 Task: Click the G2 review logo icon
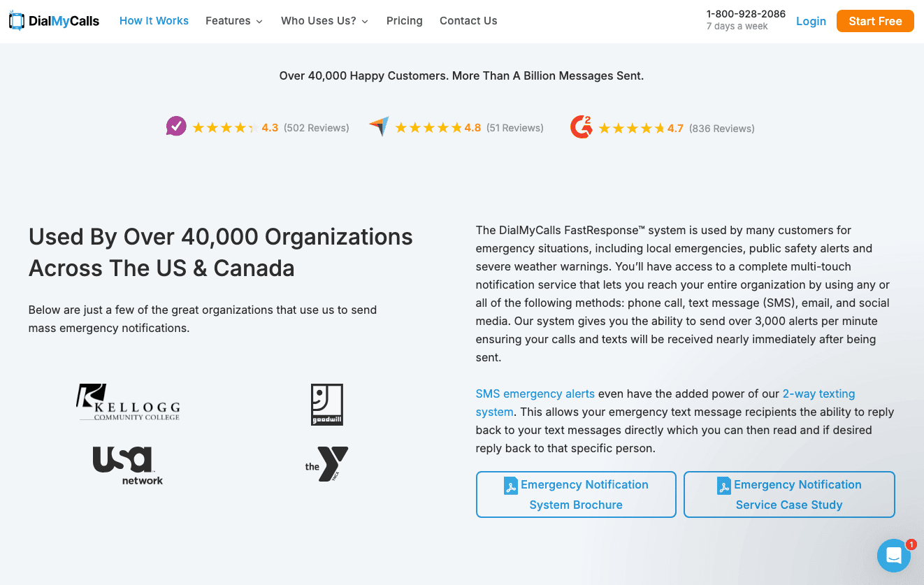pos(581,127)
